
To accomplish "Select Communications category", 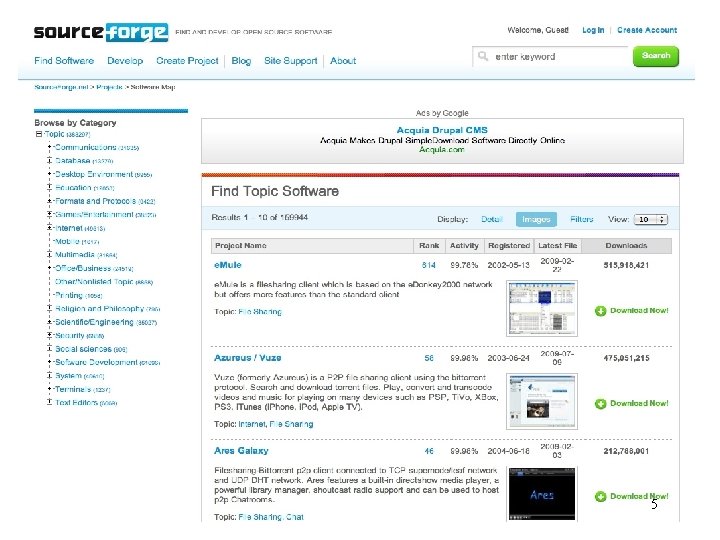I will coord(85,147).
